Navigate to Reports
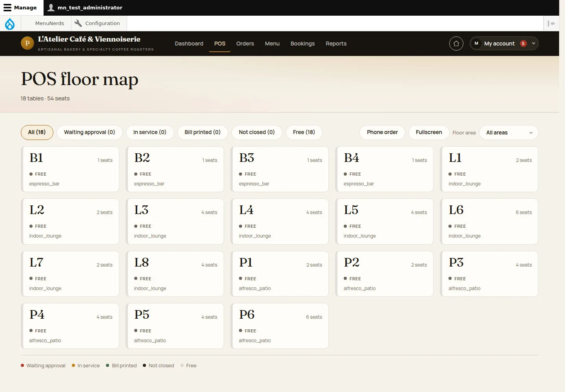 pos(336,44)
